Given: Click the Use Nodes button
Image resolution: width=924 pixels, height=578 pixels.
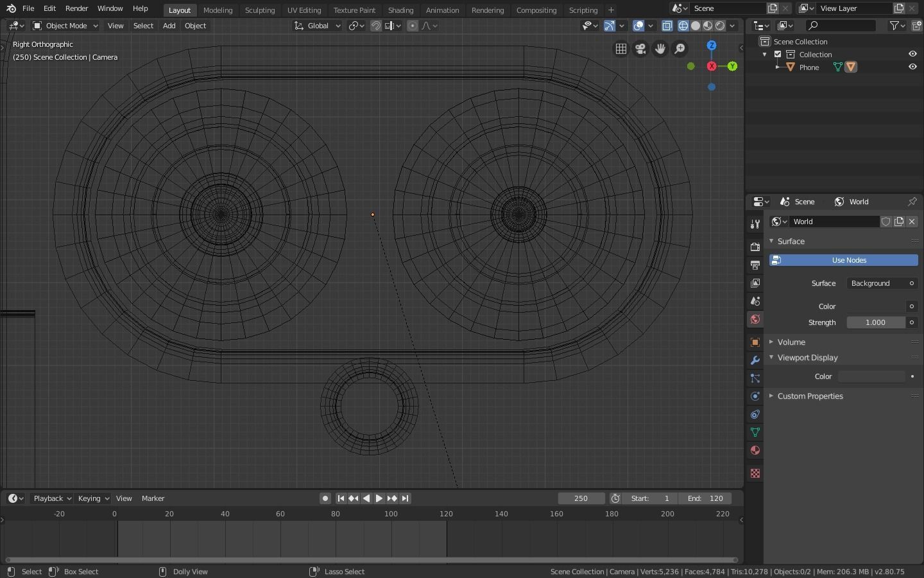Looking at the screenshot, I should pyautogui.click(x=844, y=260).
